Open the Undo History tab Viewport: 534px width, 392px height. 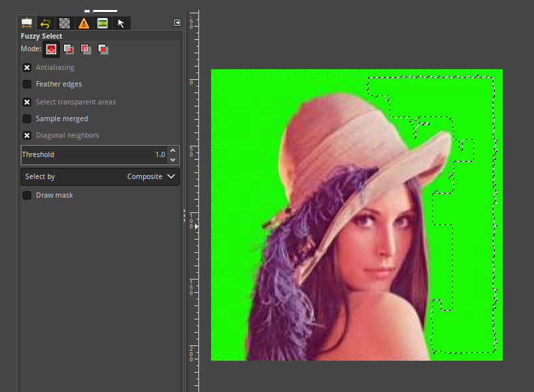coord(45,23)
